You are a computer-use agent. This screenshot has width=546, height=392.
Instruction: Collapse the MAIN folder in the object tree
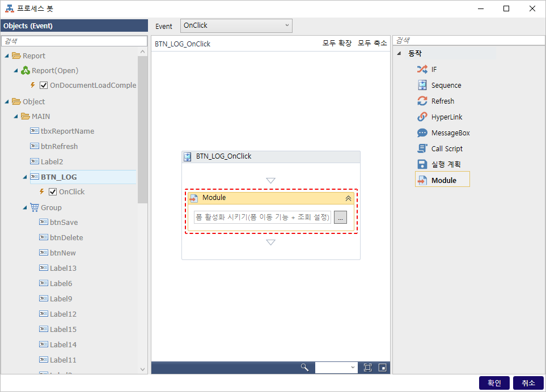[x=16, y=117]
